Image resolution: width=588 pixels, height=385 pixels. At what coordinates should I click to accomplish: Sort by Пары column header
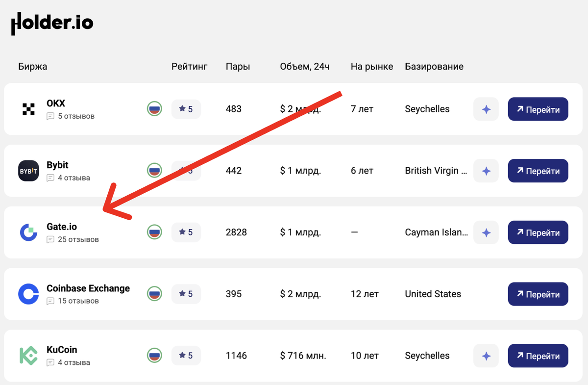pos(238,67)
